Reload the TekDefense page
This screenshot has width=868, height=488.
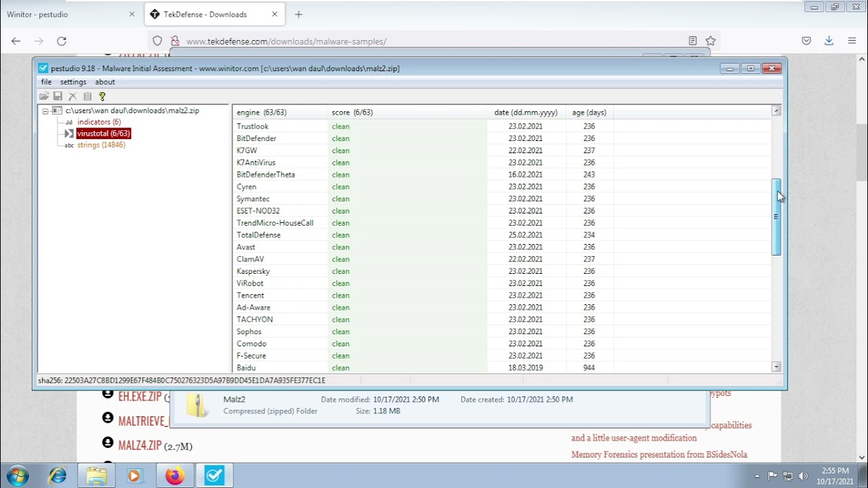click(x=62, y=41)
